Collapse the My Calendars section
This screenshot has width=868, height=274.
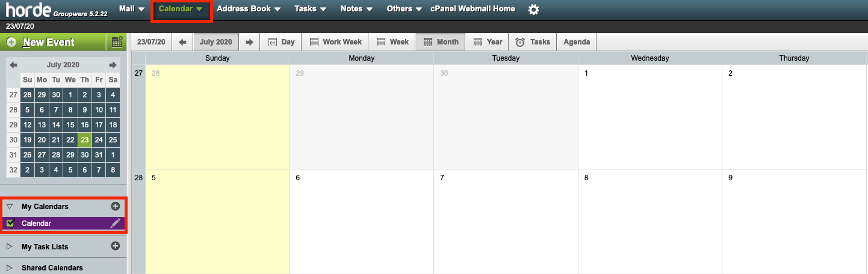[10, 207]
